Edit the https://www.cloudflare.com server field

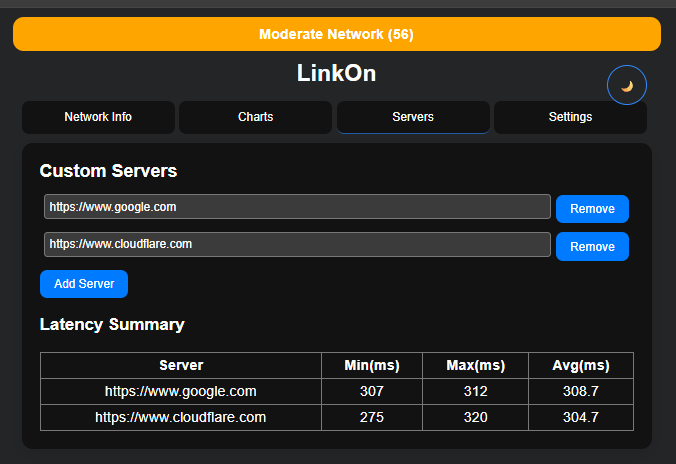(297, 244)
